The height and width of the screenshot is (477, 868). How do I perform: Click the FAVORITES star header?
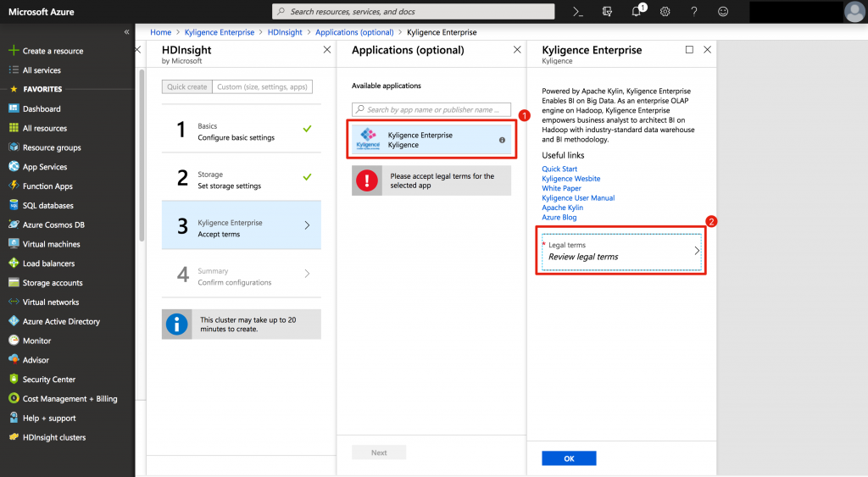pyautogui.click(x=36, y=89)
